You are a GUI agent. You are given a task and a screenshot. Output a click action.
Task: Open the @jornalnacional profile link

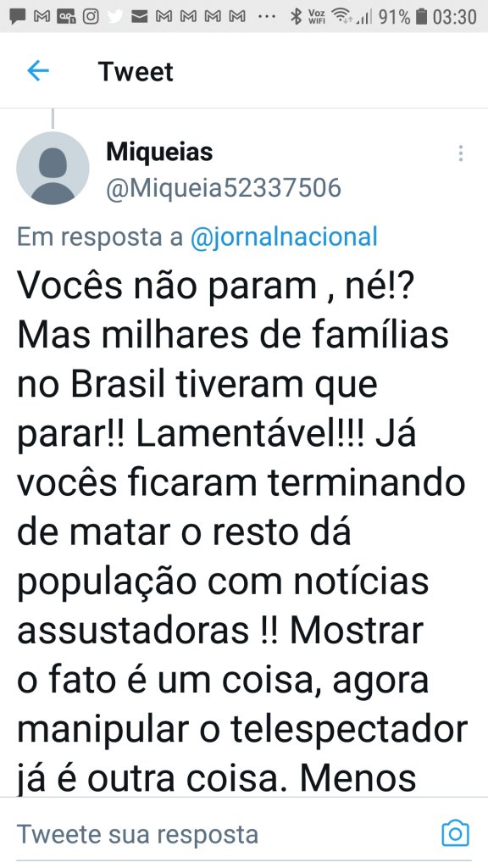tap(284, 237)
